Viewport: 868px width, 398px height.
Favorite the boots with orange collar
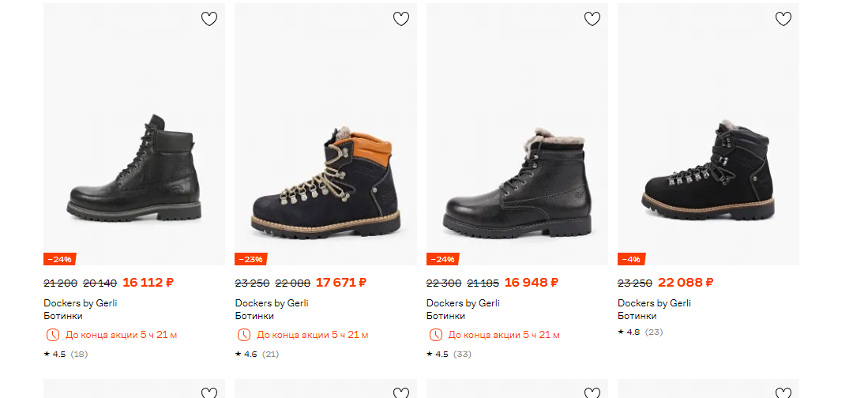click(400, 19)
